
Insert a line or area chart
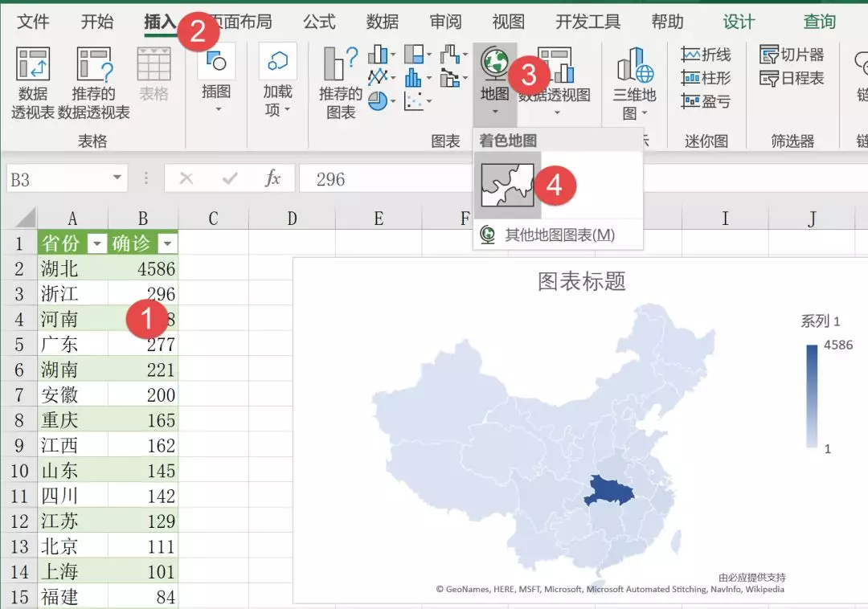pyautogui.click(x=378, y=77)
